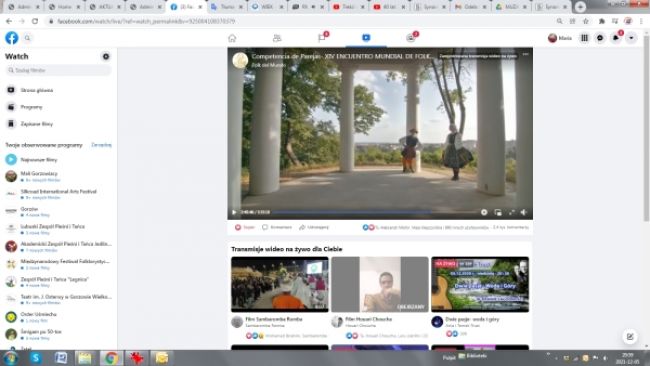Seek along the video progress bar
This screenshot has height=366, width=650.
(375, 212)
